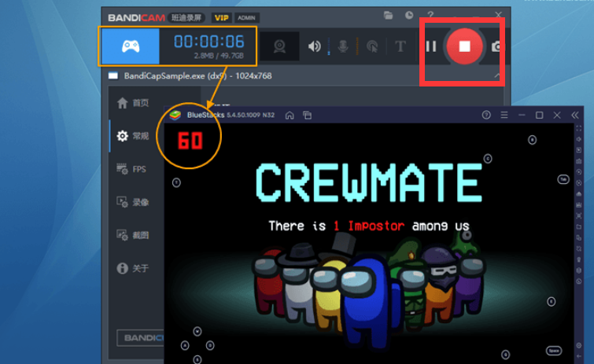
Task: Open the 首页 home tab in Bandicam
Action: pos(133,103)
